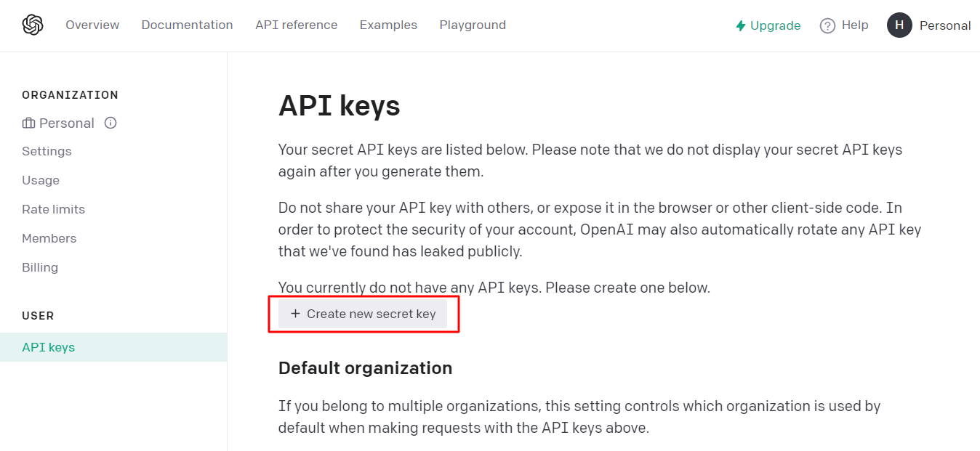Open the Billing section
980x451 pixels.
(x=40, y=267)
